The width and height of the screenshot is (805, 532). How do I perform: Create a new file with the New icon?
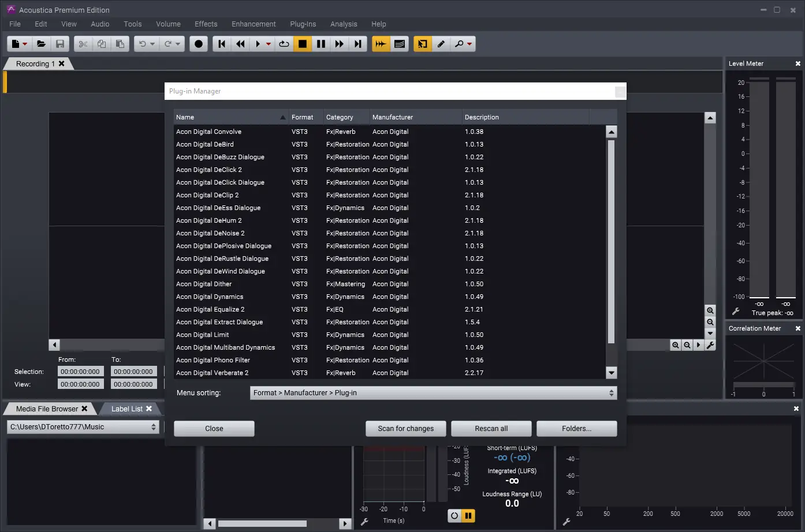16,44
